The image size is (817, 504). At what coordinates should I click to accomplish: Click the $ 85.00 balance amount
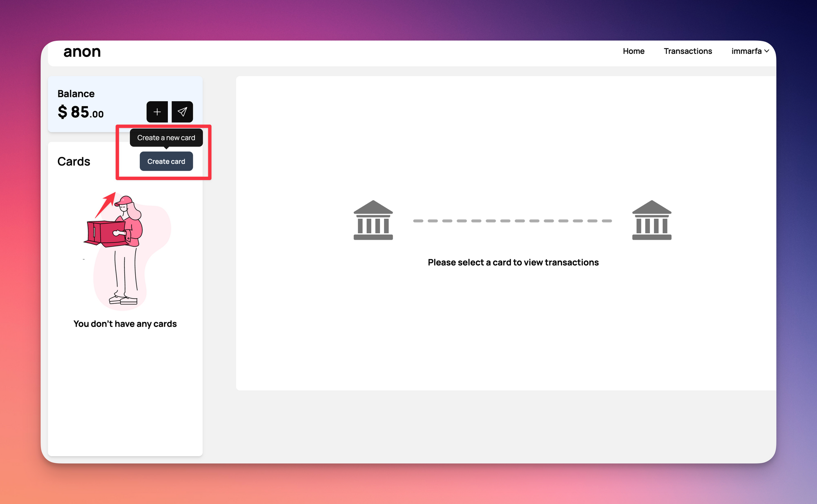click(81, 112)
